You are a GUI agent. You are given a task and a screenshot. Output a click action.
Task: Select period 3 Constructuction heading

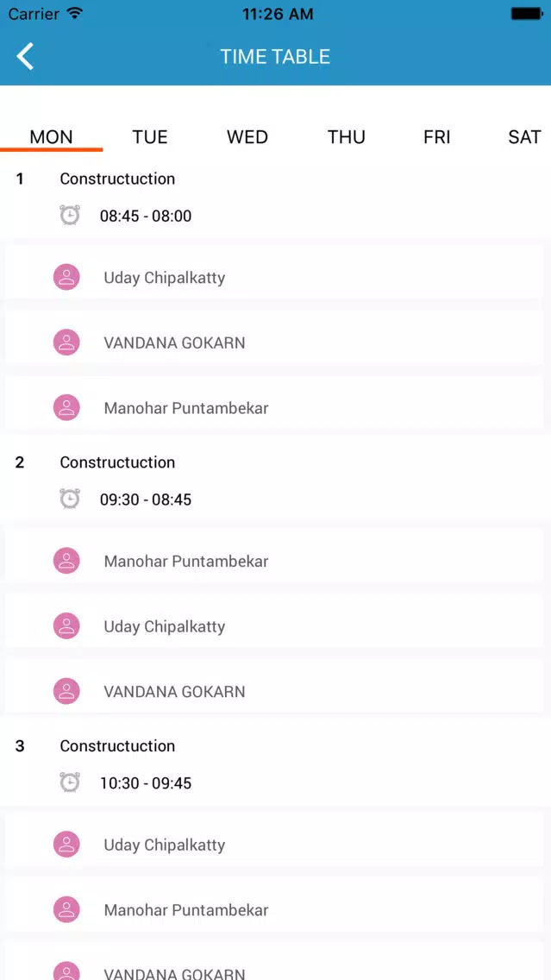click(117, 745)
